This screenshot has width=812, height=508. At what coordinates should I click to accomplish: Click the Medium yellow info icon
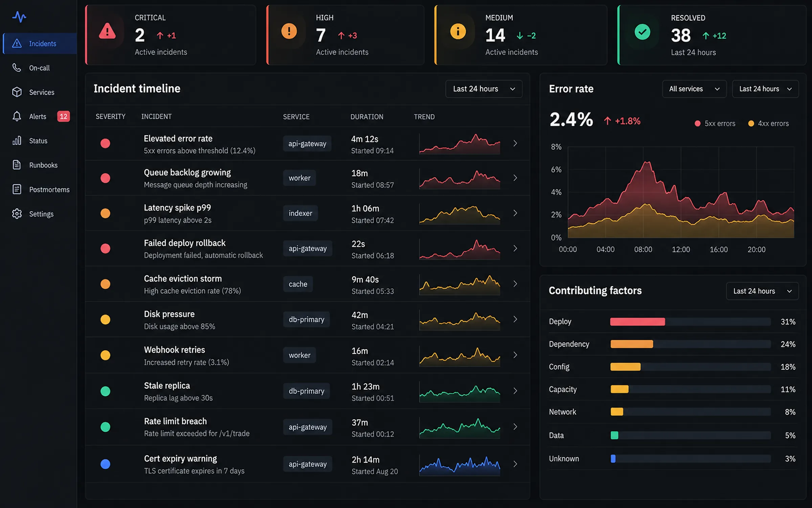[458, 31]
